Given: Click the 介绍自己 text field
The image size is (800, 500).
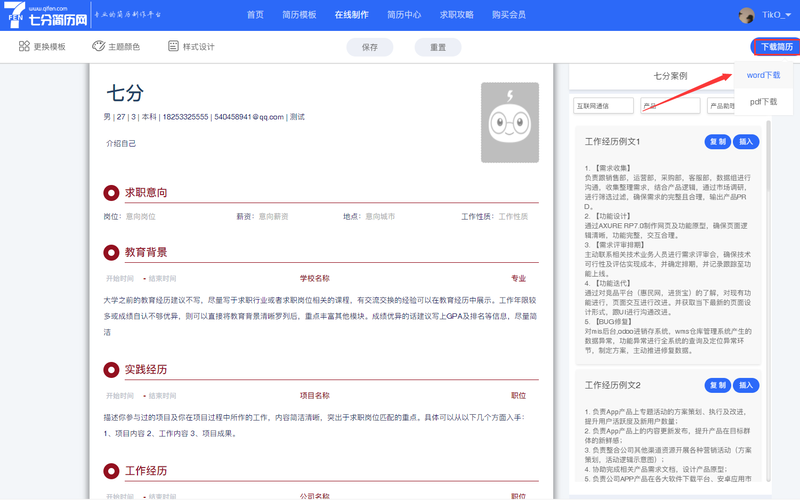Looking at the screenshot, I should [121, 143].
